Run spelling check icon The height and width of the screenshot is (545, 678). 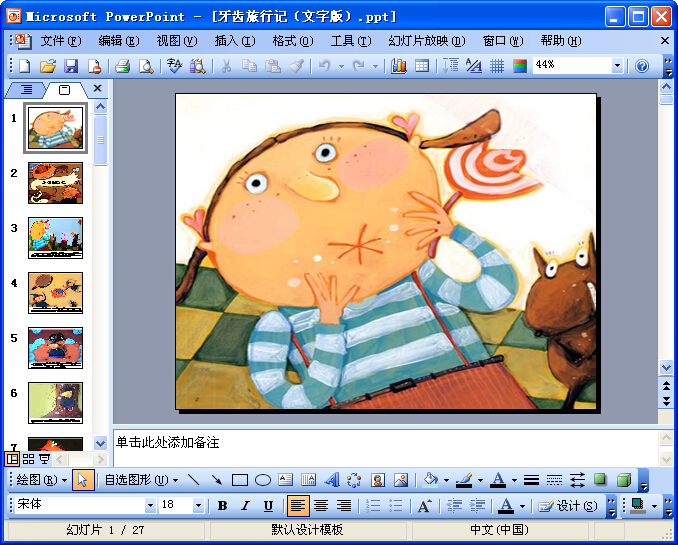(175, 66)
